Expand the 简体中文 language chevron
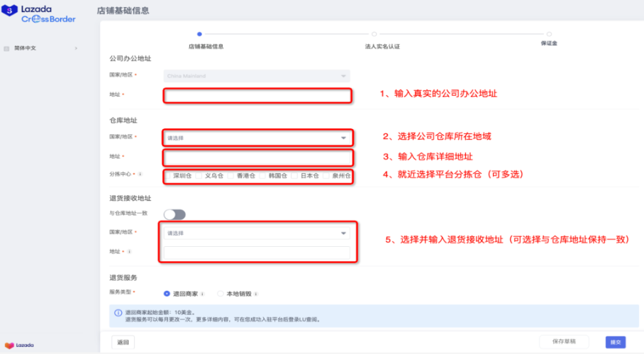Image resolution: width=644 pixels, height=354 pixels. coord(76,48)
